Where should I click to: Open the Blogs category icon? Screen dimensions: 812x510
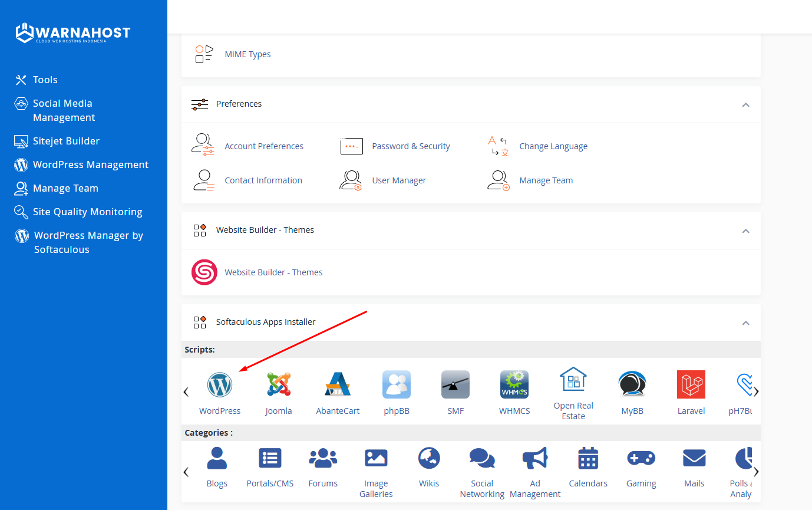217,459
